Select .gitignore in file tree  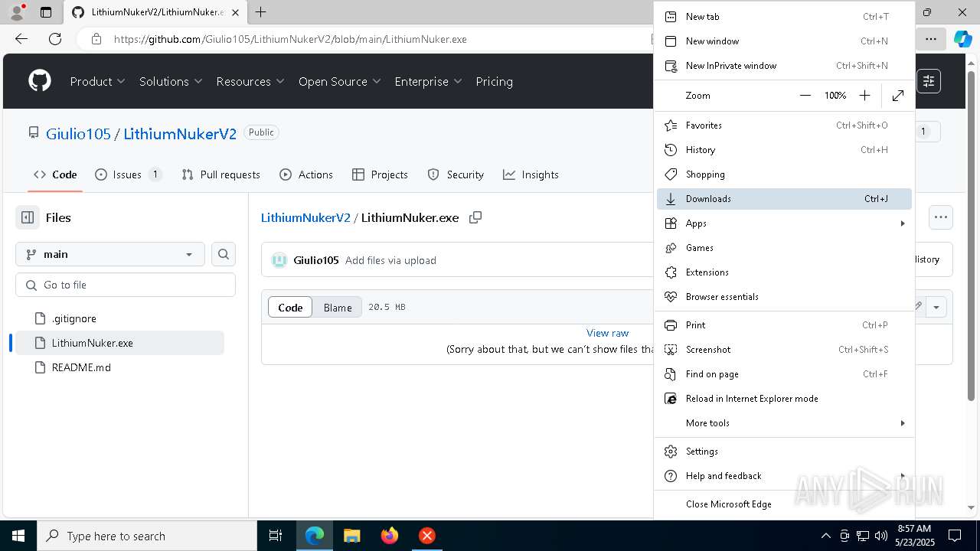pos(120,318)
